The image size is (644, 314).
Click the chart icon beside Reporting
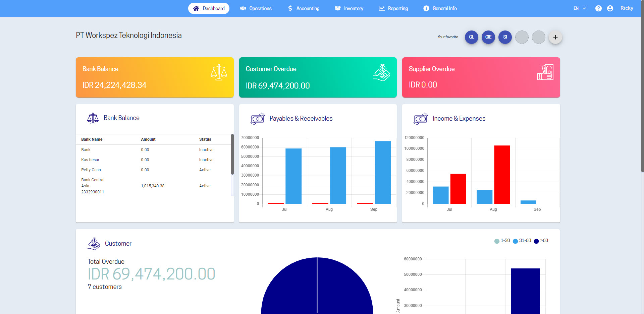pyautogui.click(x=382, y=8)
